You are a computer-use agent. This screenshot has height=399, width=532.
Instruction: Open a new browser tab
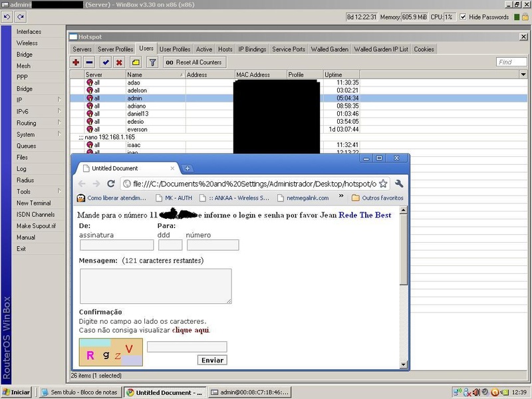pos(188,168)
